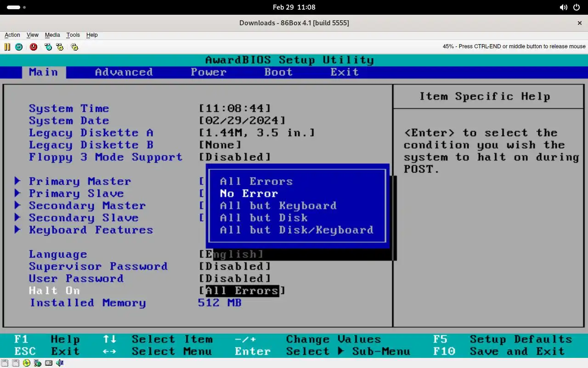Click F5 Setup Defaults in legend
The width and height of the screenshot is (588, 368).
pyautogui.click(x=503, y=339)
